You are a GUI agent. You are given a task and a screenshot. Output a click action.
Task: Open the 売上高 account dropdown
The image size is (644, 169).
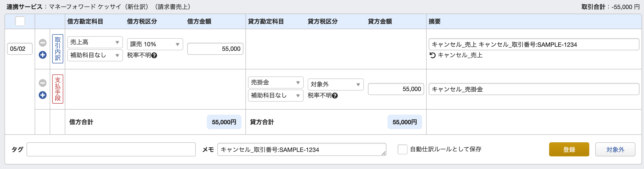point(95,42)
